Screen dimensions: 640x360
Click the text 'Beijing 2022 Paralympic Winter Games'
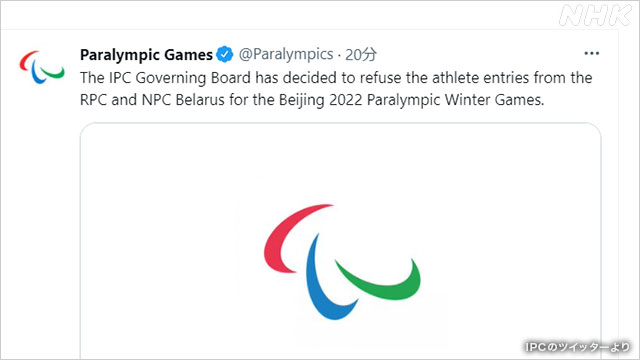click(x=411, y=100)
